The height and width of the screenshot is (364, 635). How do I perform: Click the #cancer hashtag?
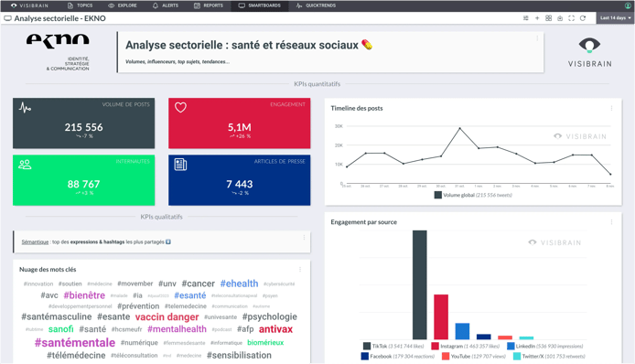(x=198, y=284)
